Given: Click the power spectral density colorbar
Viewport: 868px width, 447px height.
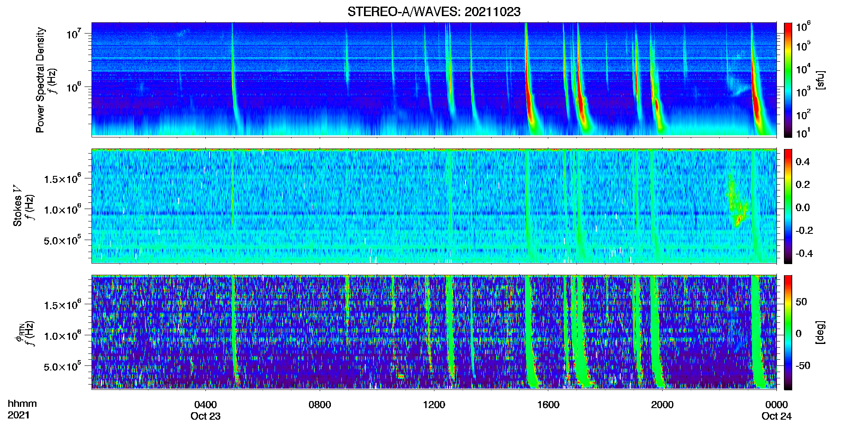Looking at the screenshot, I should click(x=788, y=80).
